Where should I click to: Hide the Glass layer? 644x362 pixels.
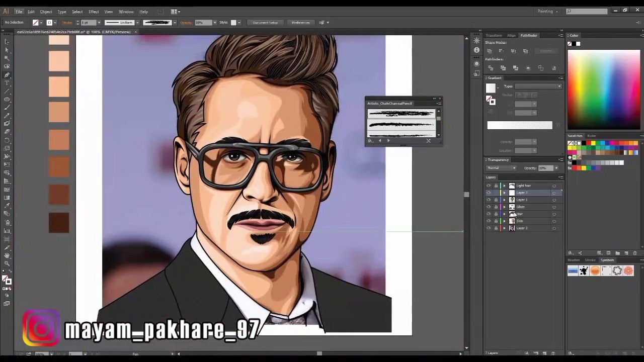pos(489,207)
